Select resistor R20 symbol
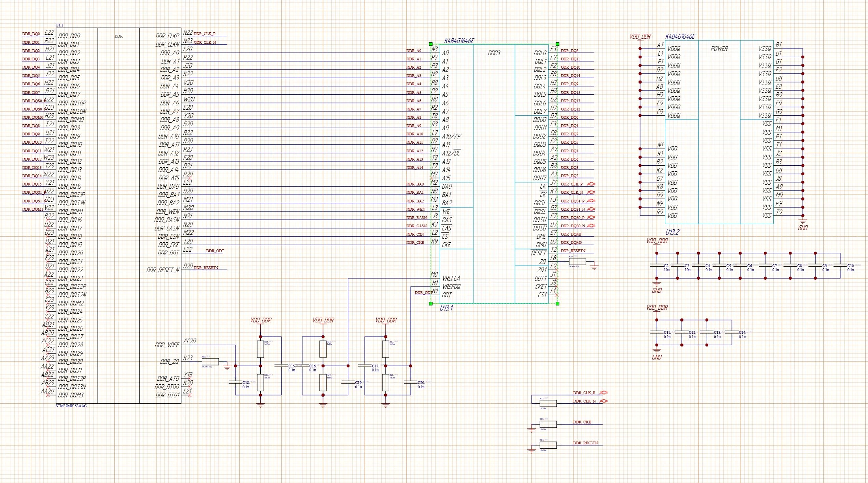868x483 pixels. click(323, 383)
